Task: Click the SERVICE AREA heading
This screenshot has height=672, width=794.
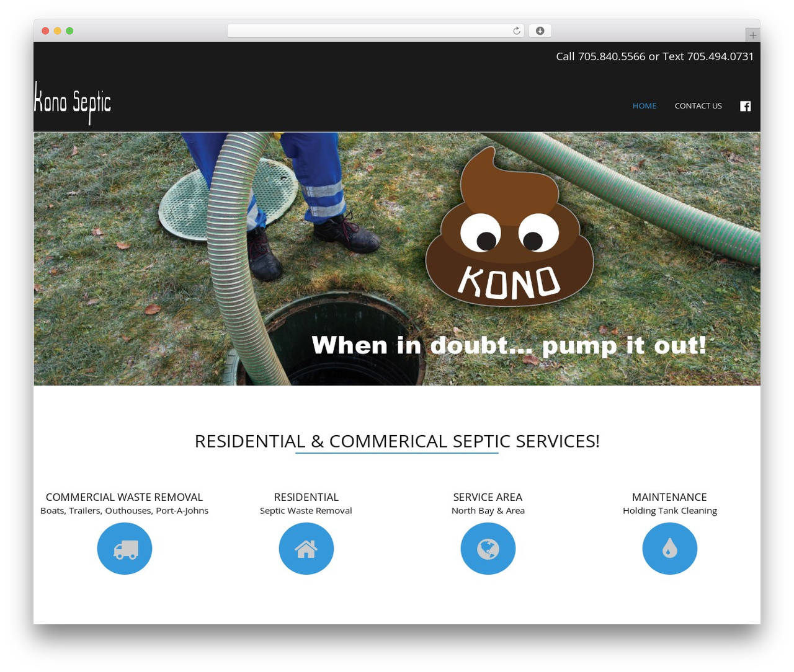Action: point(488,497)
